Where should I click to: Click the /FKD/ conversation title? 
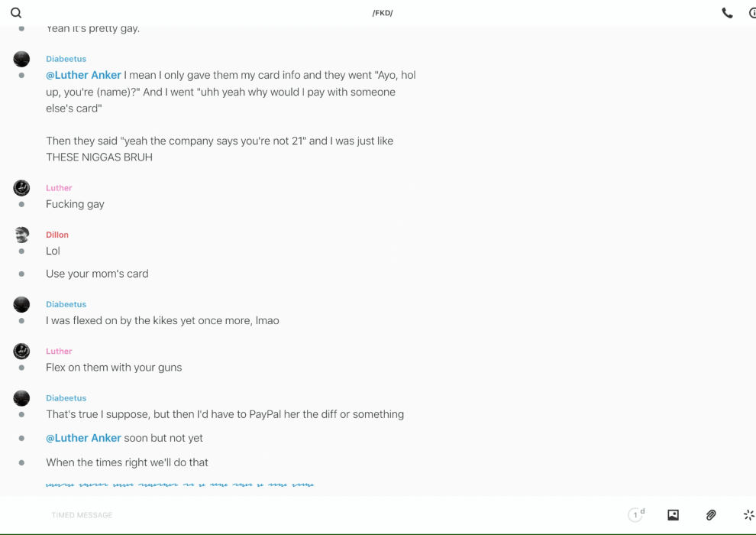pos(383,13)
